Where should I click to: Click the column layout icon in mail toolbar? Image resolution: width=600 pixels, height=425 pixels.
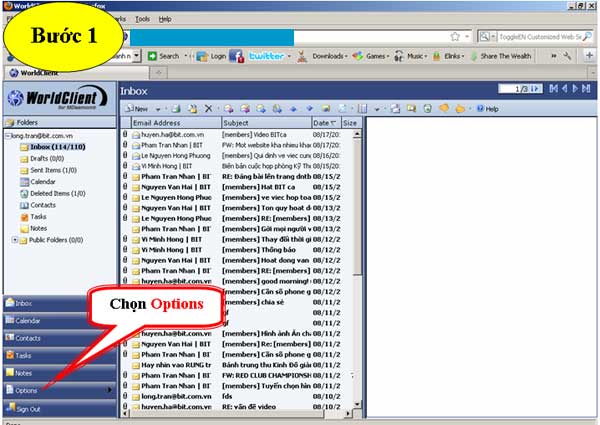(362, 109)
